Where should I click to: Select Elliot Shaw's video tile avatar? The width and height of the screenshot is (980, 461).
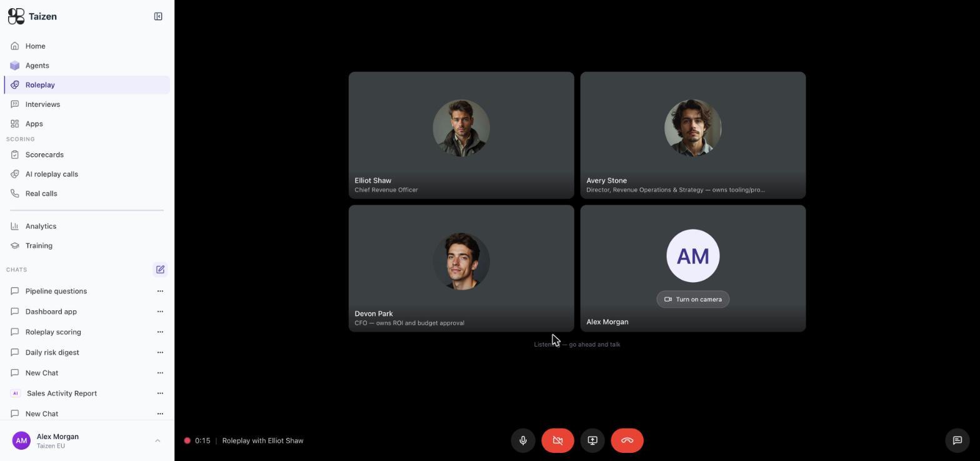[461, 128]
